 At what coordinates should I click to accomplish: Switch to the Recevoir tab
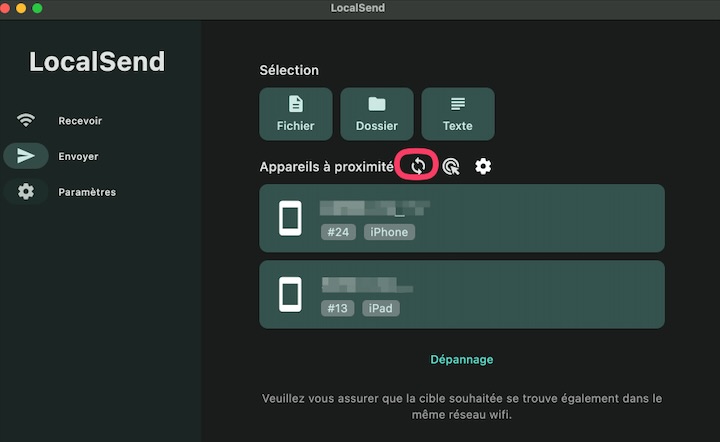80,121
